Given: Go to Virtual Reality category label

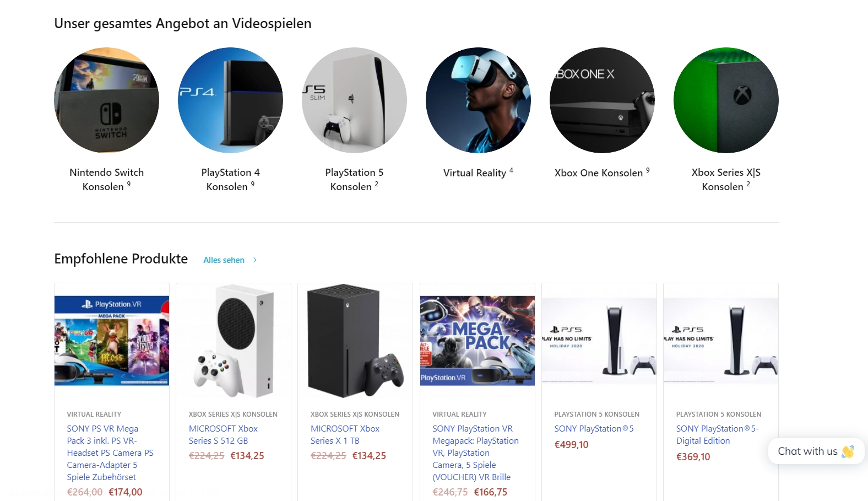Looking at the screenshot, I should point(478,173).
